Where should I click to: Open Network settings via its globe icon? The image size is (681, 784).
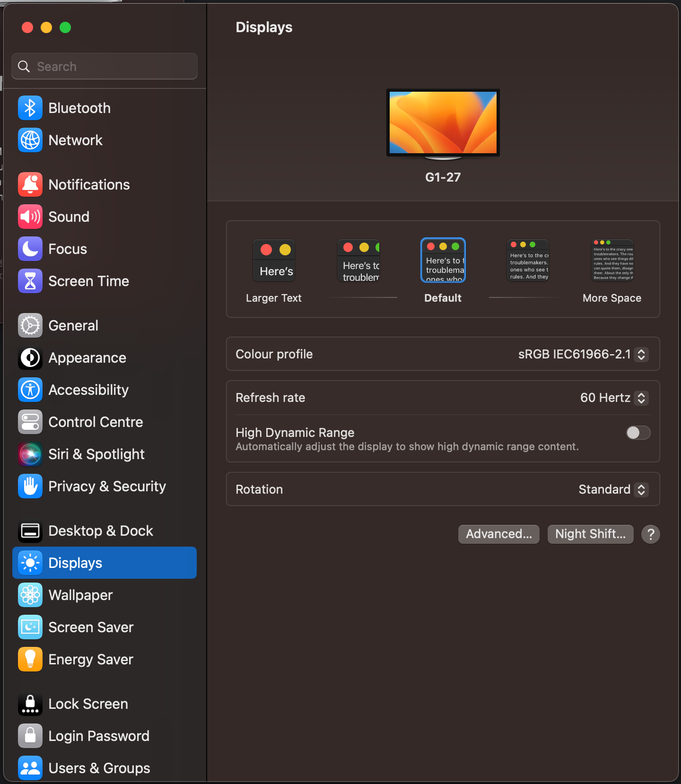[30, 140]
